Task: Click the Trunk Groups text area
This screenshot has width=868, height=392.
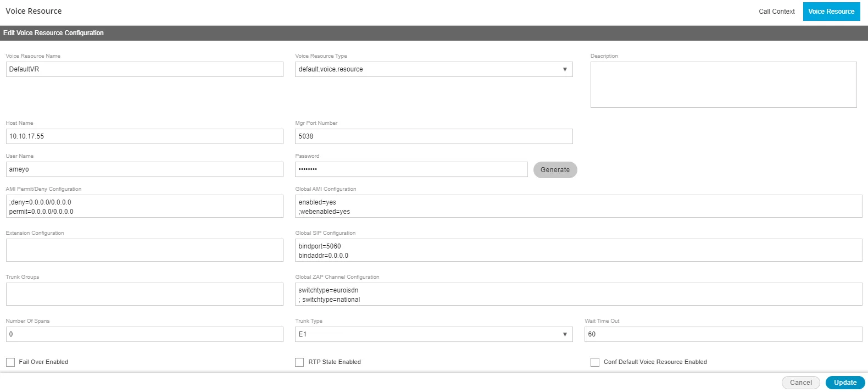Action: [144, 294]
